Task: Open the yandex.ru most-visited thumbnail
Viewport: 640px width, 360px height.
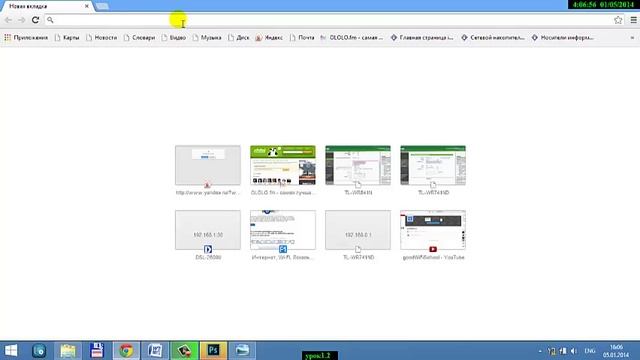Action: click(x=208, y=166)
